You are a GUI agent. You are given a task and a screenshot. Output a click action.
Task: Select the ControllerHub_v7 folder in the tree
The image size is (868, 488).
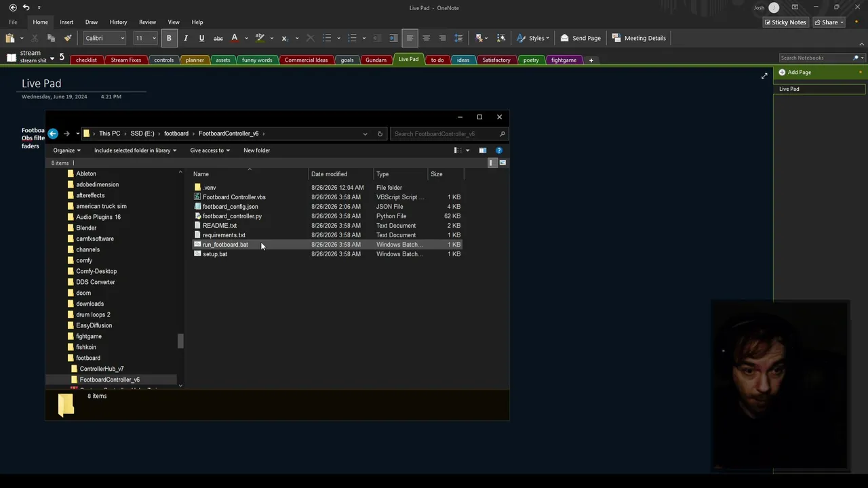pyautogui.click(x=102, y=369)
